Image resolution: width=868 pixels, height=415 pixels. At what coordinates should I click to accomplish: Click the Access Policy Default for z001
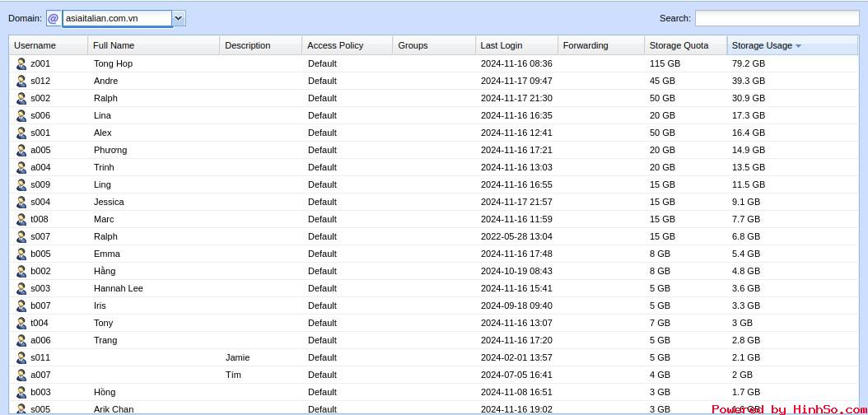[322, 63]
